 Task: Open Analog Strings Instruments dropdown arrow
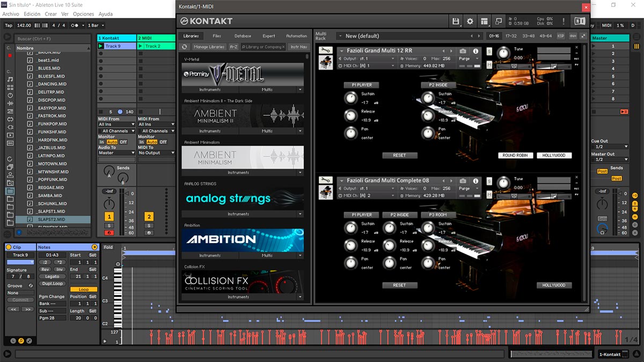pyautogui.click(x=300, y=214)
